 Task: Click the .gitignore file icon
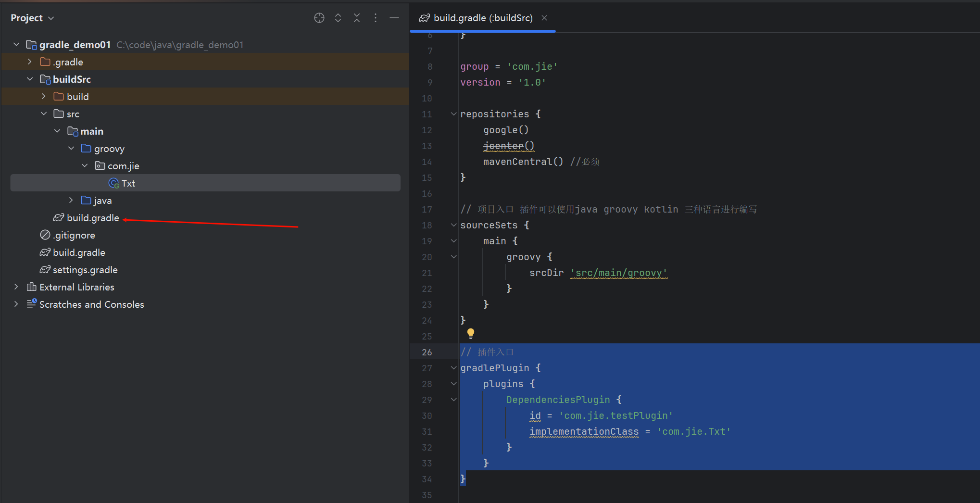(x=45, y=235)
